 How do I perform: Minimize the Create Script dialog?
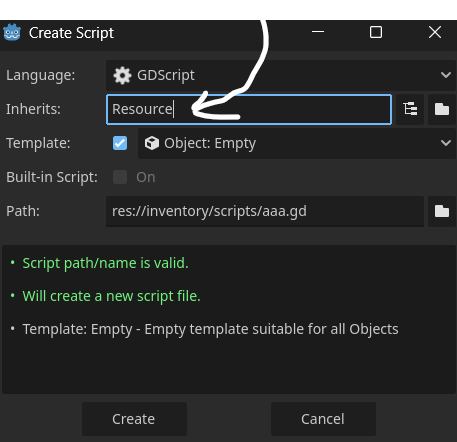(x=318, y=32)
